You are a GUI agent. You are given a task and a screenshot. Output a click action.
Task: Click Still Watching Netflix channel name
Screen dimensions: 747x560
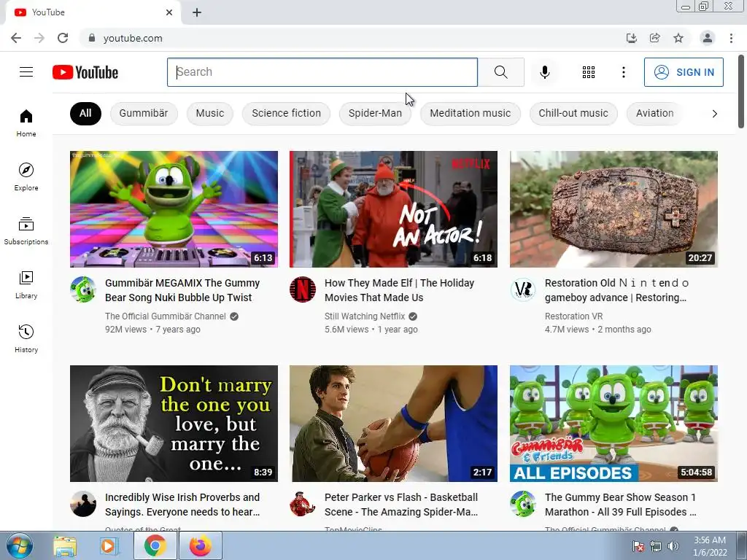point(365,316)
